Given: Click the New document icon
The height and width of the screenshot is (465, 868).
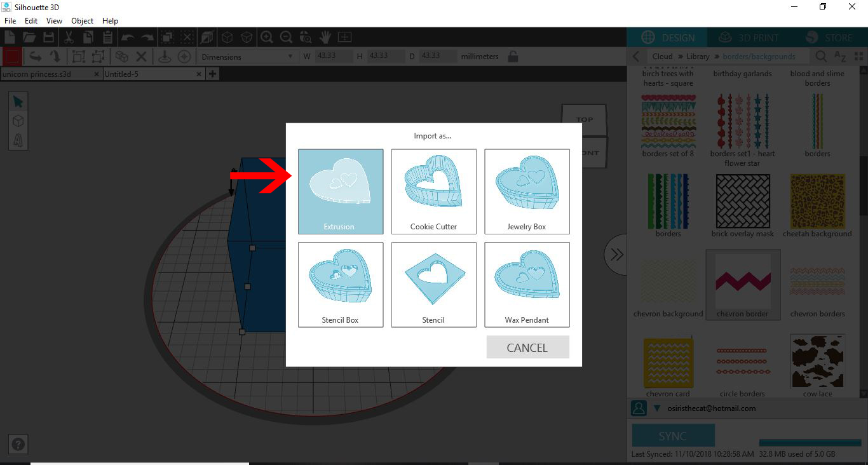Looking at the screenshot, I should 10,37.
